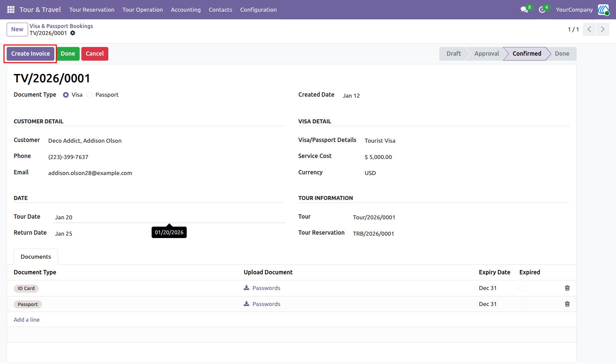The width and height of the screenshot is (616, 364).
Task: Open the apps grid menu icon
Action: coord(11,10)
